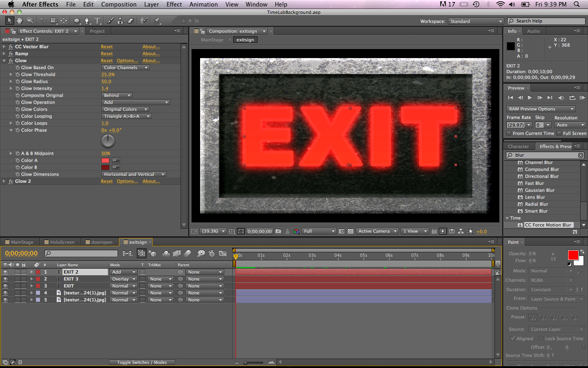
Task: Select the Rotation tool
Action: click(43, 20)
